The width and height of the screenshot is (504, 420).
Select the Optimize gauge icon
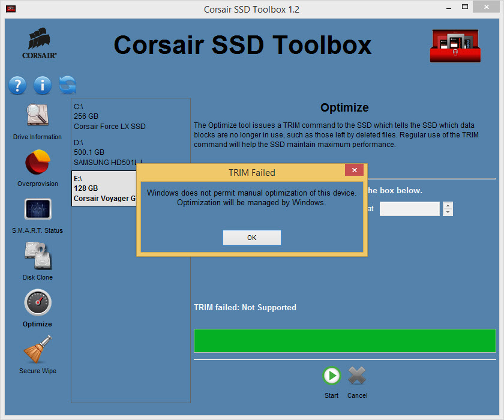tap(38, 302)
